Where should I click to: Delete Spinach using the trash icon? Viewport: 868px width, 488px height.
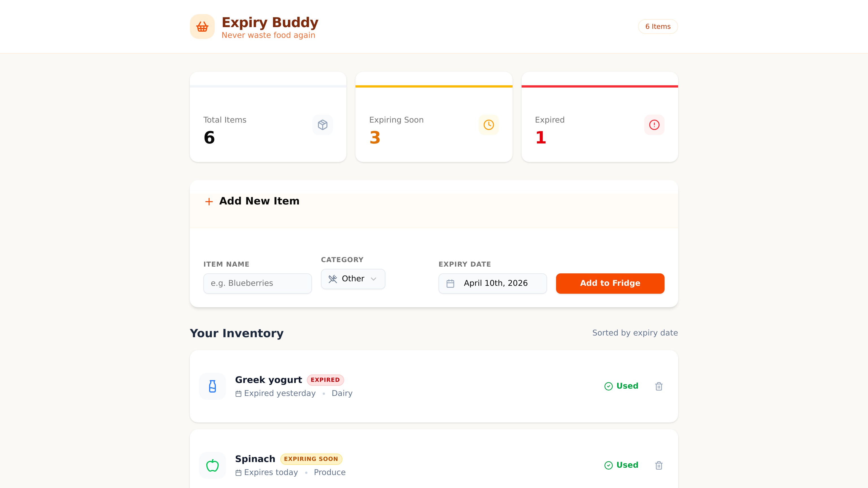[x=659, y=465]
